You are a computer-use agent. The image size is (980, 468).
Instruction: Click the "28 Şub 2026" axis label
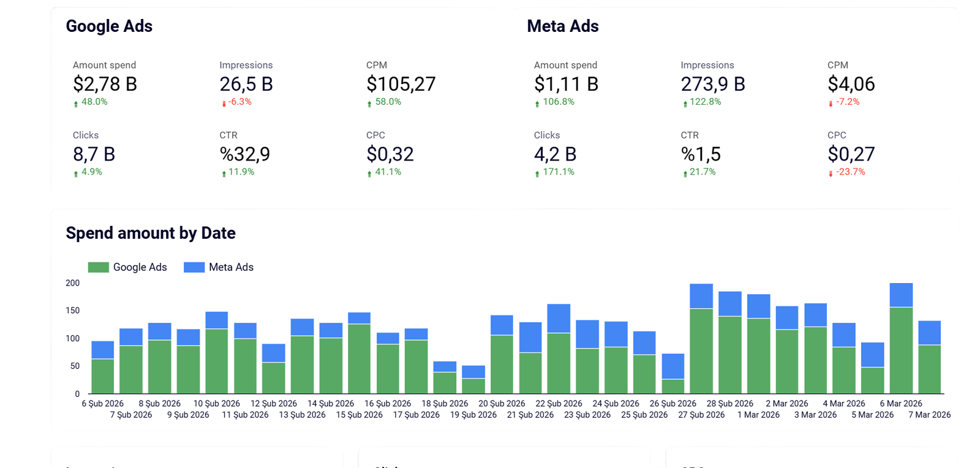[730, 404]
